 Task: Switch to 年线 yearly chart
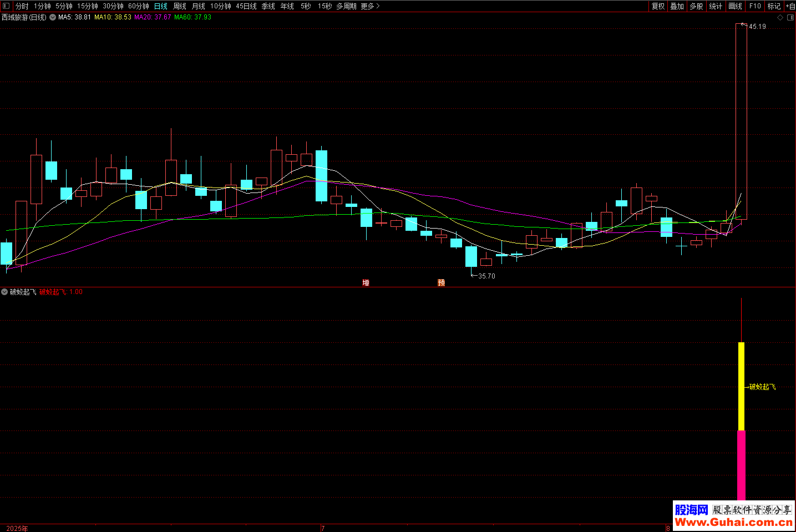pyautogui.click(x=287, y=6)
